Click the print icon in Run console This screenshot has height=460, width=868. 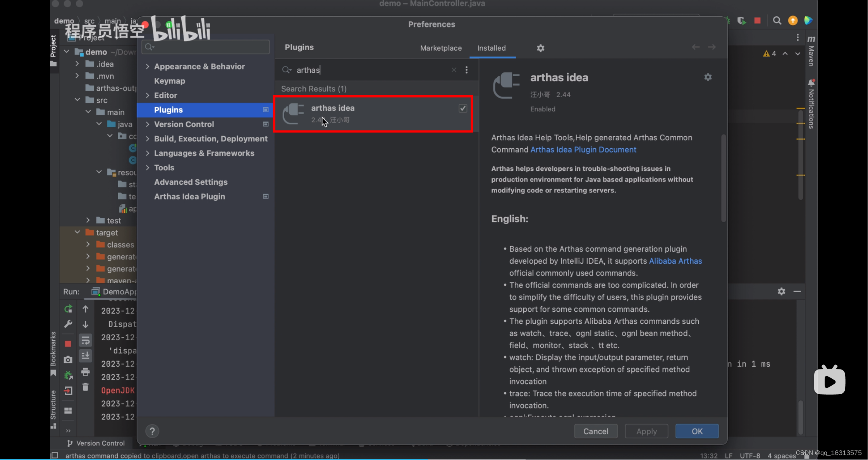click(86, 372)
